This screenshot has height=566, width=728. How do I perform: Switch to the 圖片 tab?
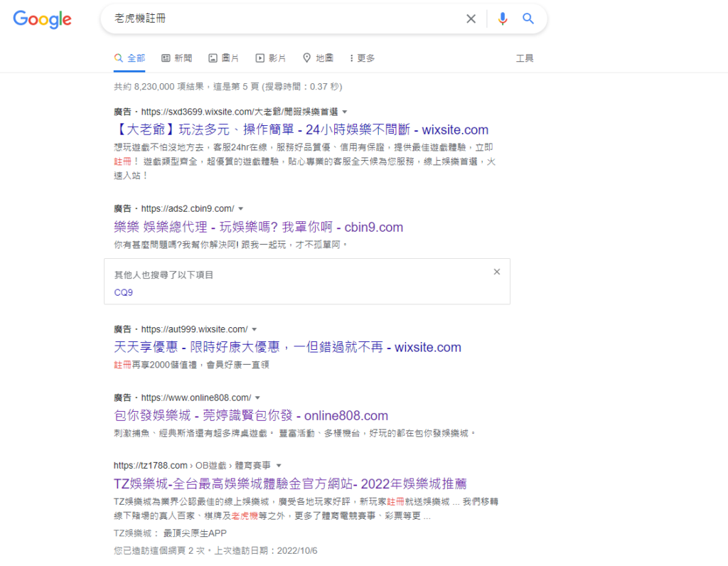(x=223, y=58)
